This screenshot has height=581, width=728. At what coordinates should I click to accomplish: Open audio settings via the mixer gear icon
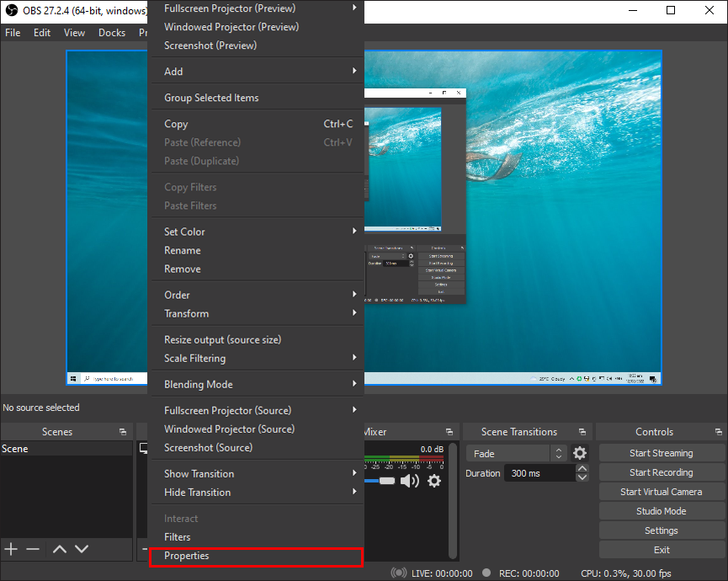click(434, 481)
